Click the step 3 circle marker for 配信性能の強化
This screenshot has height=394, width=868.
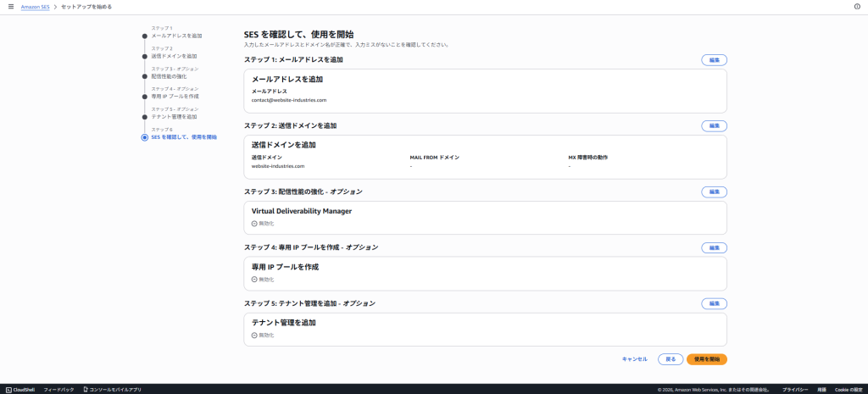(145, 76)
